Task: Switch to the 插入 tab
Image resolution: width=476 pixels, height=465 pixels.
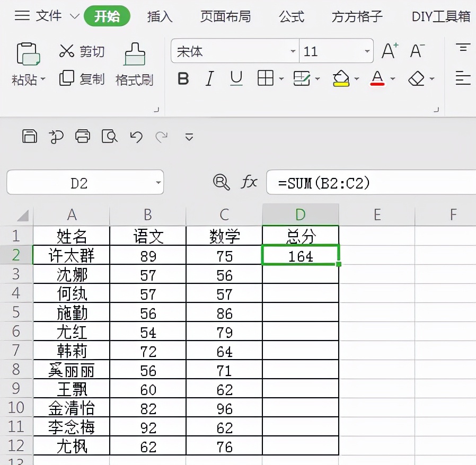Action: [160, 16]
